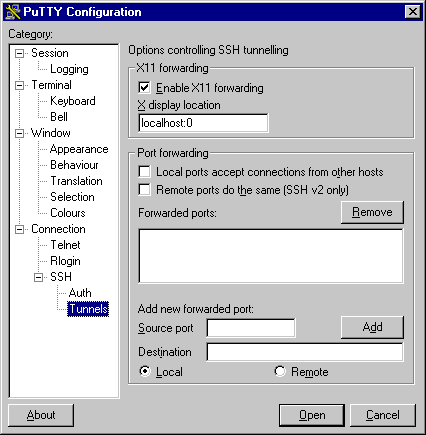Select the Selection category
Viewport: 426px width, 435px height.
click(72, 197)
